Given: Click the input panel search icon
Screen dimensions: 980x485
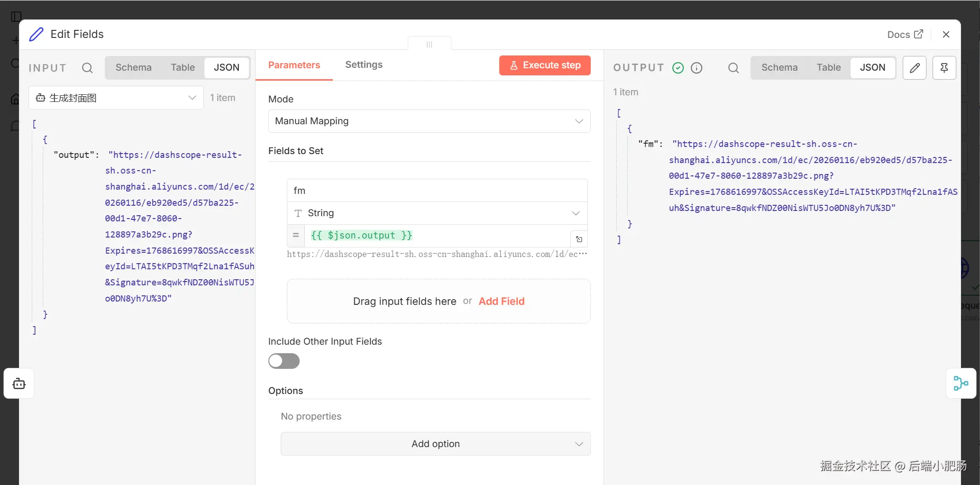Looking at the screenshot, I should coord(87,68).
